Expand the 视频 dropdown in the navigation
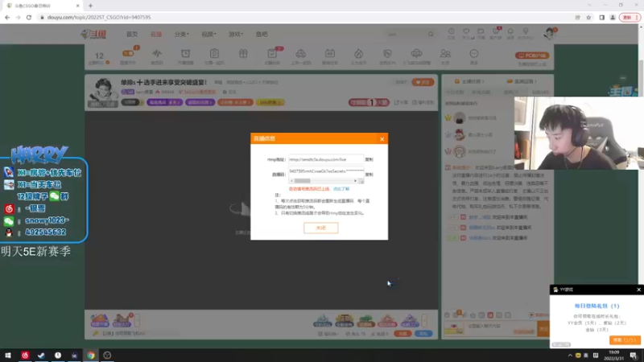This screenshot has width=644, height=362. (x=208, y=34)
